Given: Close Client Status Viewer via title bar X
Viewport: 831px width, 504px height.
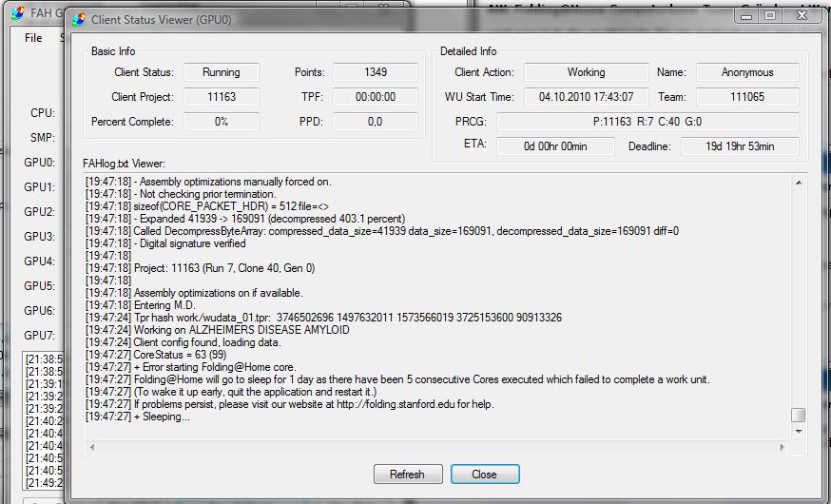Looking at the screenshot, I should pos(802,16).
